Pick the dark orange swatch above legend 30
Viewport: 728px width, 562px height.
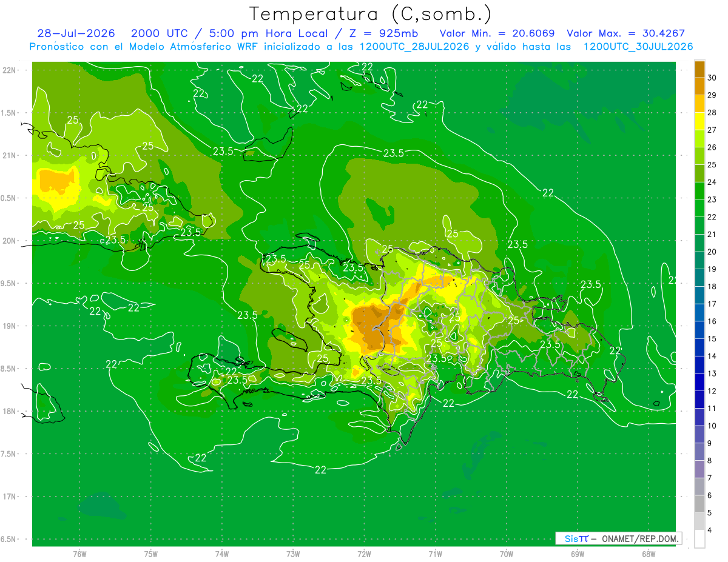tap(699, 69)
